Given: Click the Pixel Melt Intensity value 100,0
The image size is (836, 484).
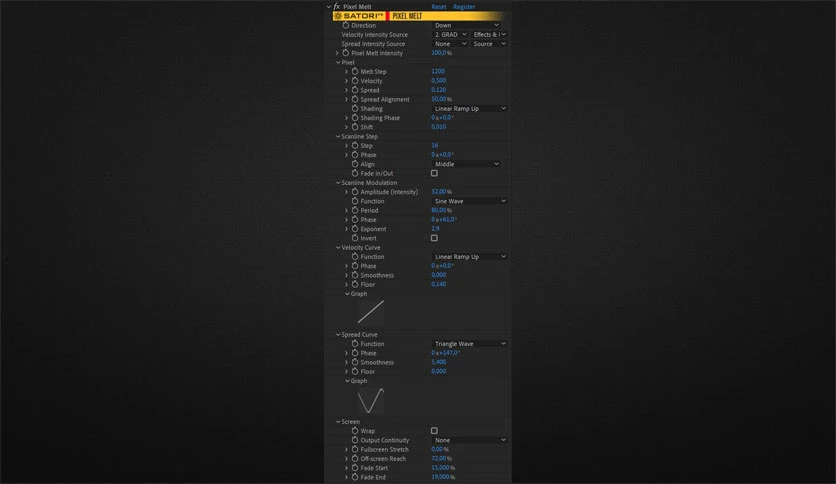Looking at the screenshot, I should pyautogui.click(x=439, y=53).
